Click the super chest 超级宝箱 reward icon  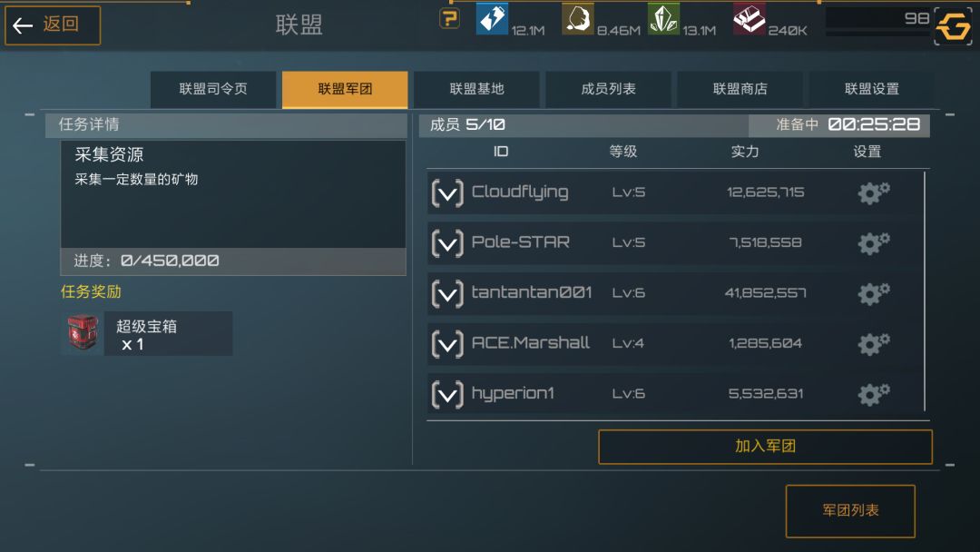tap(83, 332)
